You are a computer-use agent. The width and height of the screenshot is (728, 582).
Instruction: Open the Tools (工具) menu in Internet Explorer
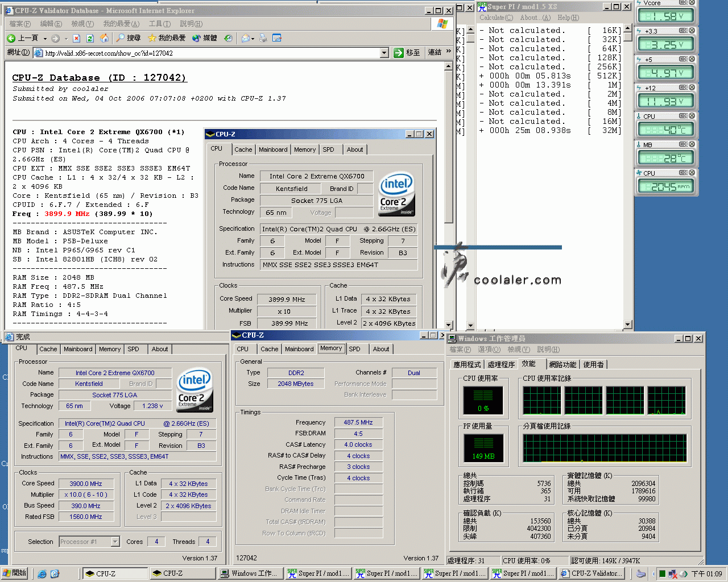[159, 24]
